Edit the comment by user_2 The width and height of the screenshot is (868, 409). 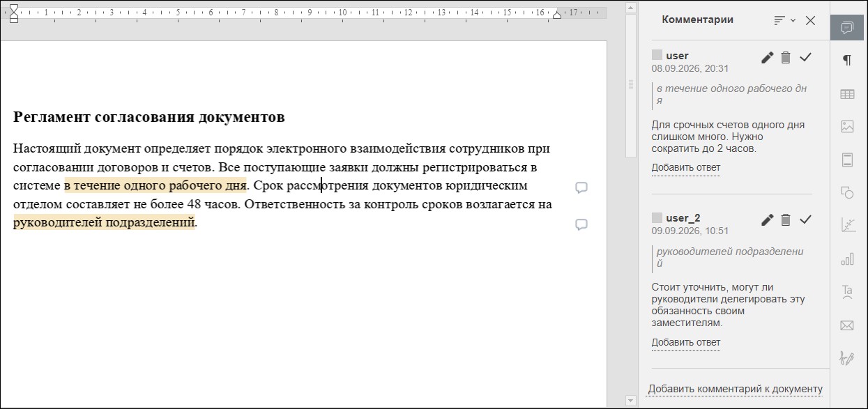(768, 220)
